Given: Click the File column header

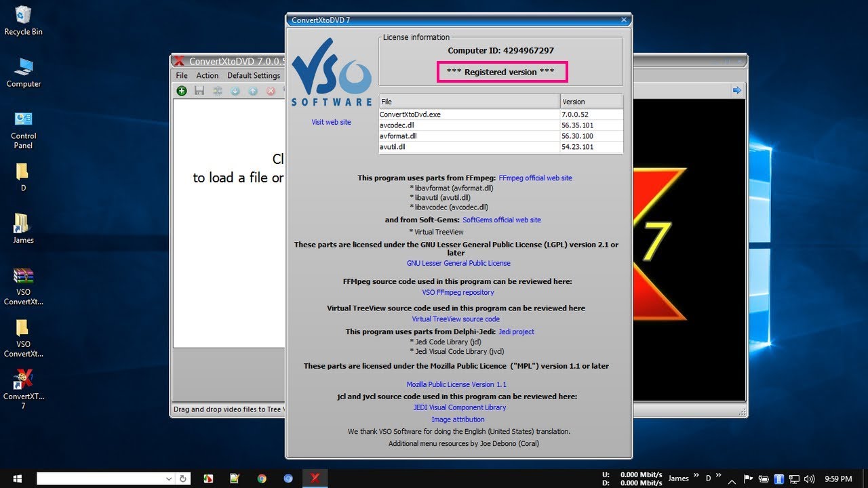Looking at the screenshot, I should (x=469, y=102).
